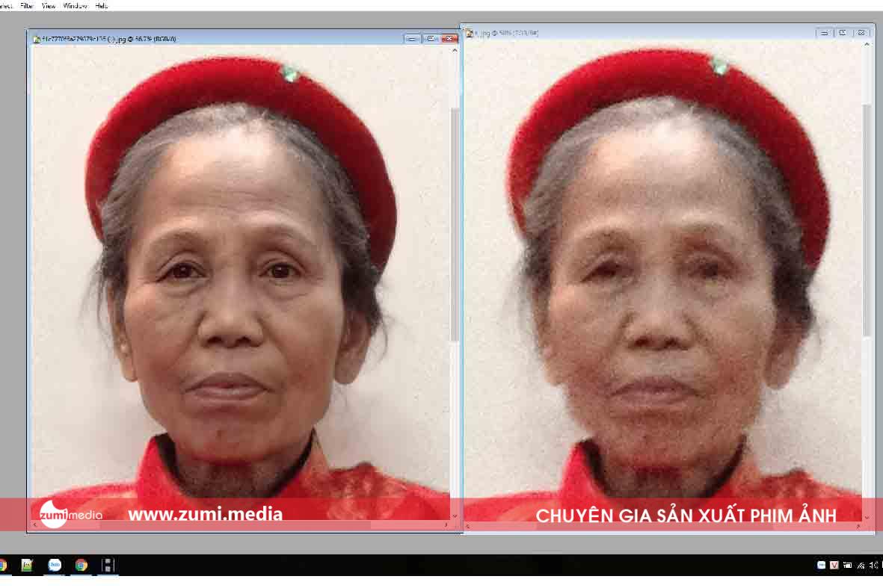Click the left document's title bar file icon
Viewport: 883px width, 588px height.
pyautogui.click(x=36, y=39)
